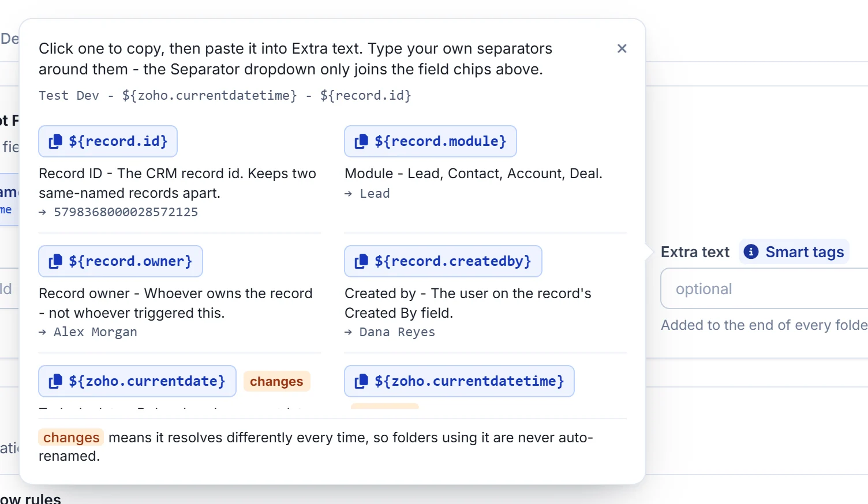Click the "Click one to copy" instruction text
Screen dimensions: 868x504
click(295, 59)
